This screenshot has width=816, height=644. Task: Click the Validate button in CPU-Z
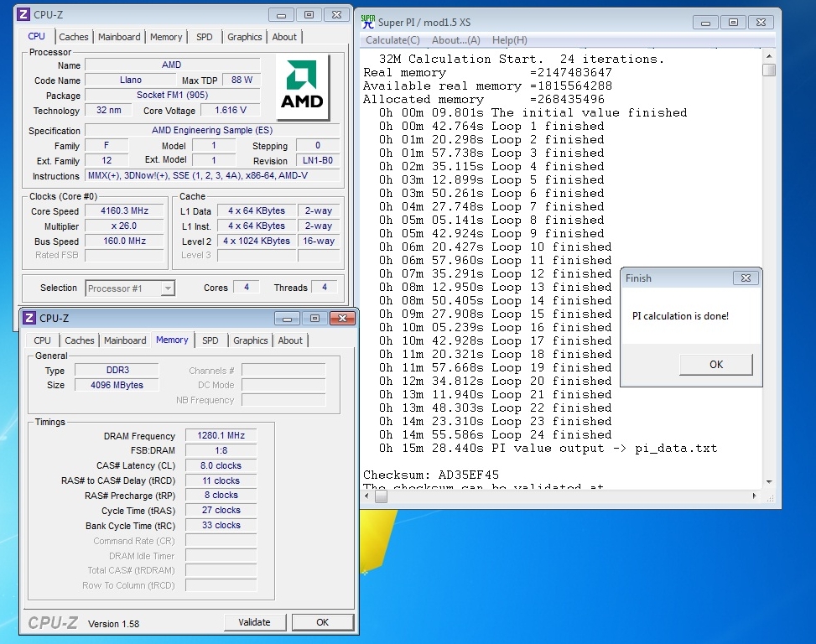click(x=254, y=622)
